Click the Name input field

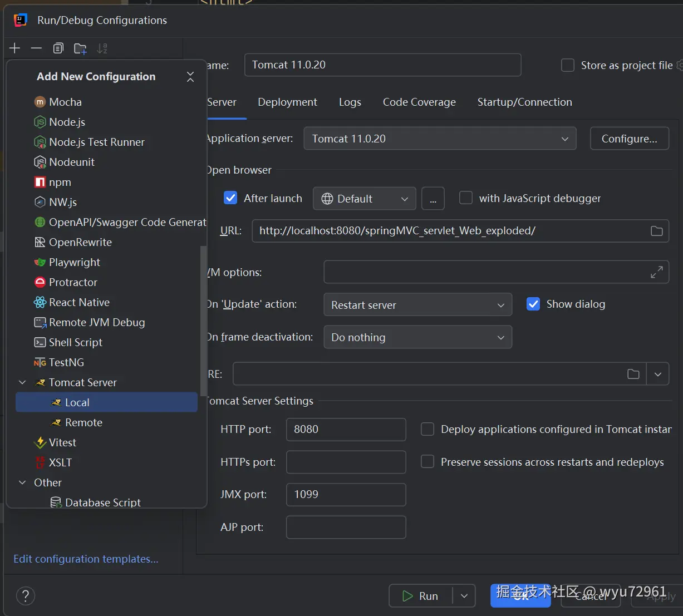[x=382, y=65]
